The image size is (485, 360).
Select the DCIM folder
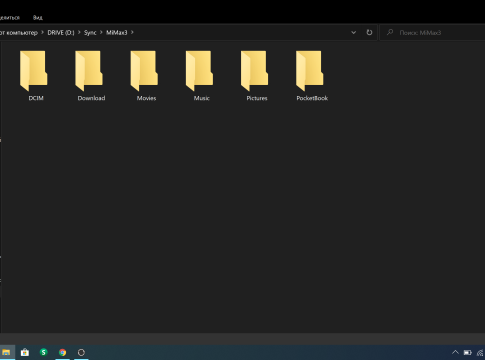point(34,75)
